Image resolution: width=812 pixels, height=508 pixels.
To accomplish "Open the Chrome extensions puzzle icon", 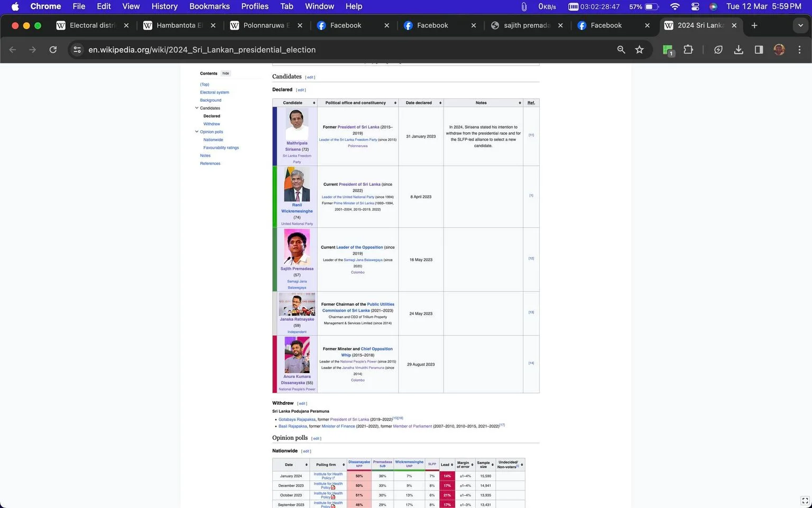I will click(x=688, y=50).
